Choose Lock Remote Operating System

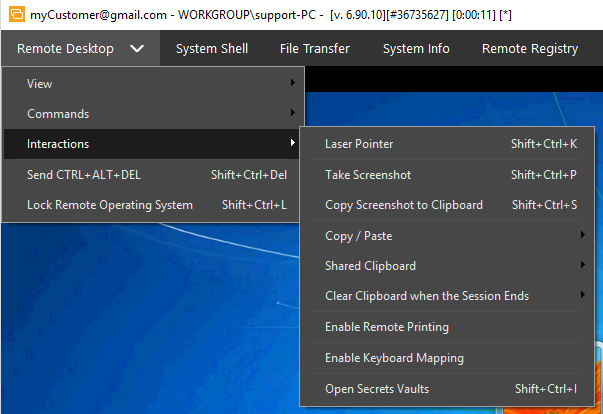point(150,205)
